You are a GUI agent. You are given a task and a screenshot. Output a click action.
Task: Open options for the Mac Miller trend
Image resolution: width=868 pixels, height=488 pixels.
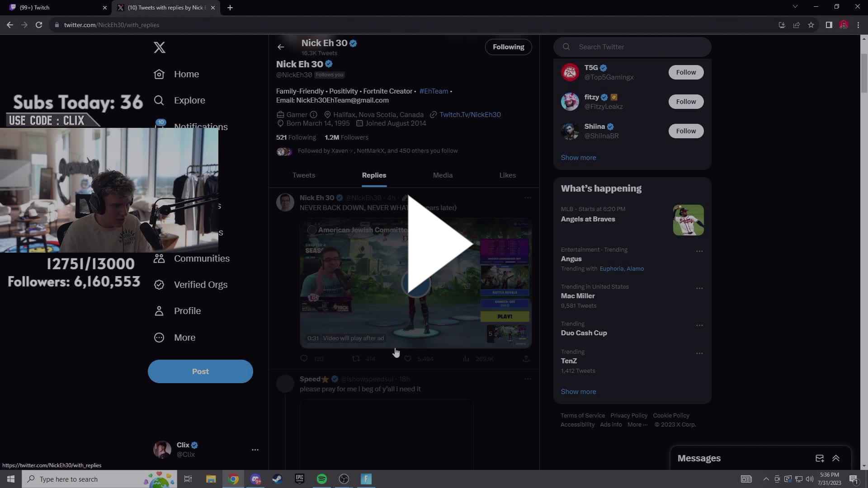[699, 288]
